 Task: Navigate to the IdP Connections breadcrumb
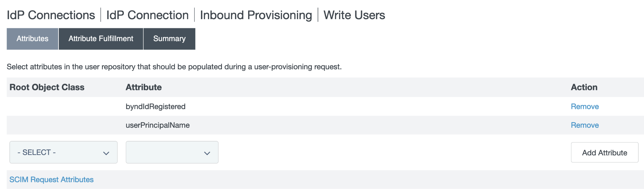(x=51, y=15)
